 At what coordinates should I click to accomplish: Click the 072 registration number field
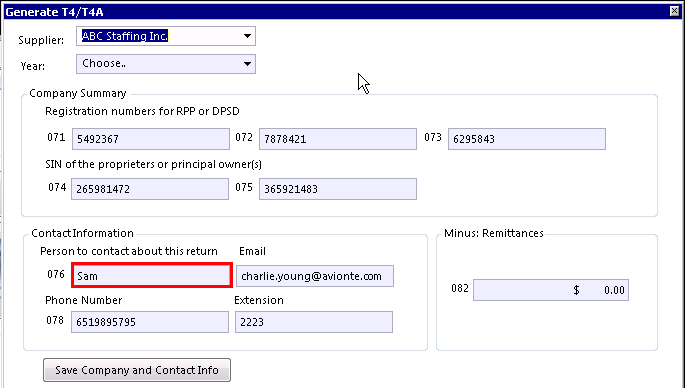(338, 139)
